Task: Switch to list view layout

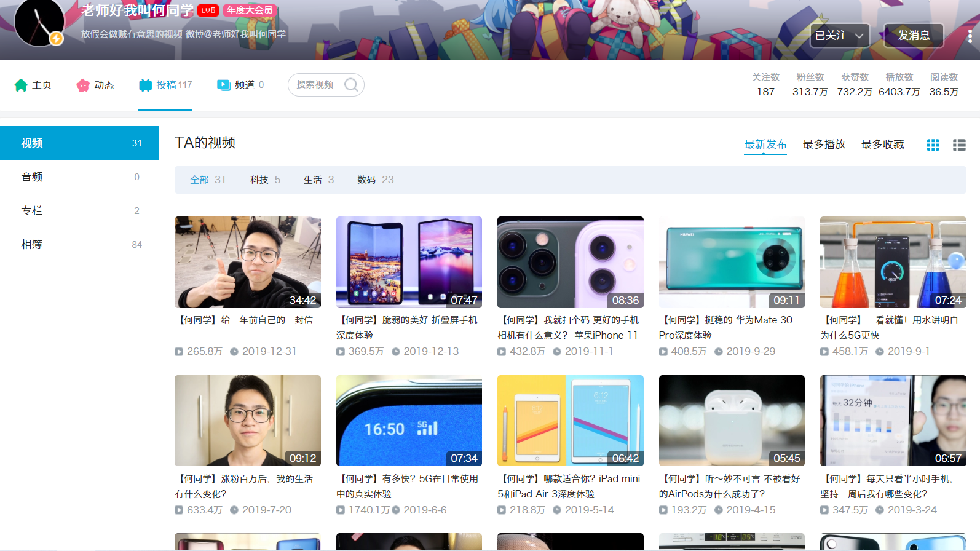Action: click(959, 145)
